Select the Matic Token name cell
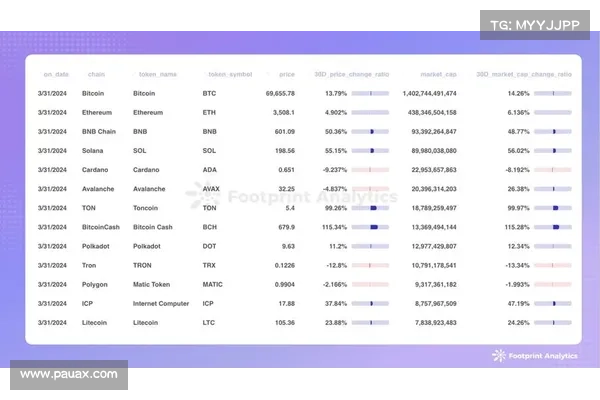This screenshot has width=600, height=400. (x=152, y=284)
